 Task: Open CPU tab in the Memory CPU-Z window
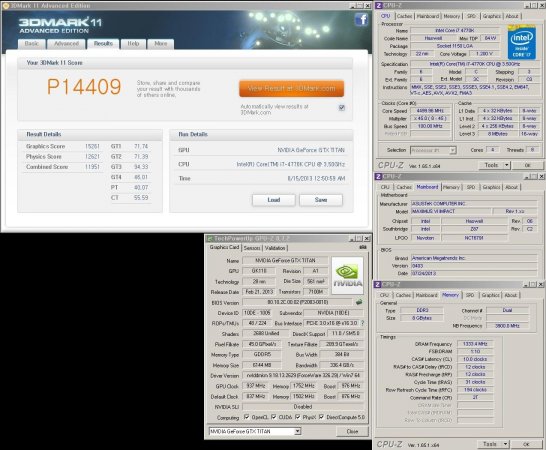[x=384, y=295]
